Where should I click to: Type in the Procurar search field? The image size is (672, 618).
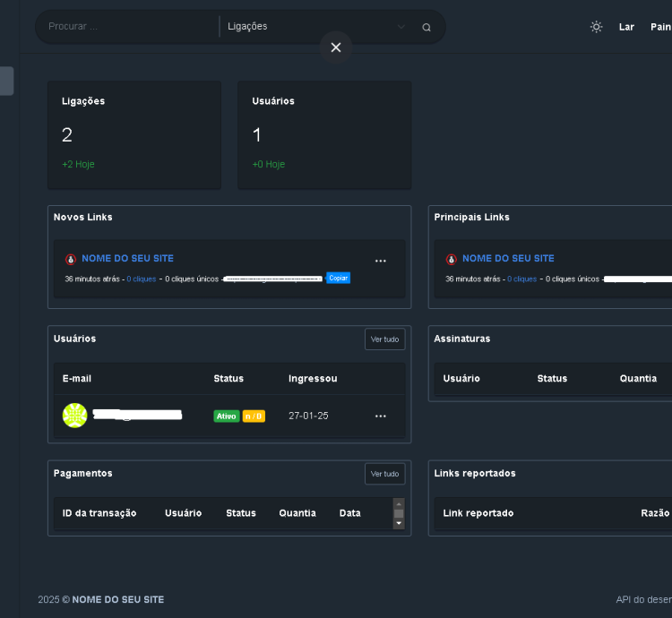point(130,27)
